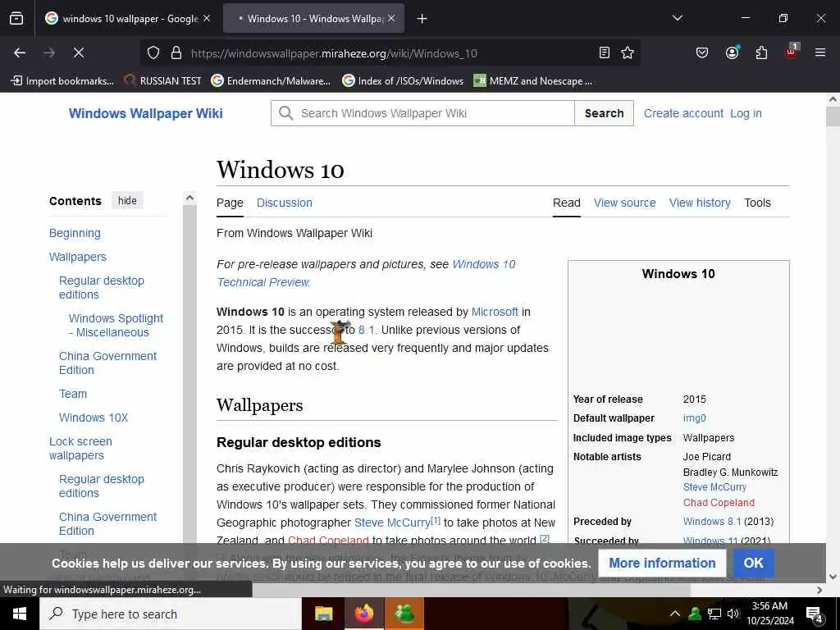840x630 pixels.
Task: Open Lock screen wallpapers contents entry
Action: coord(80,449)
